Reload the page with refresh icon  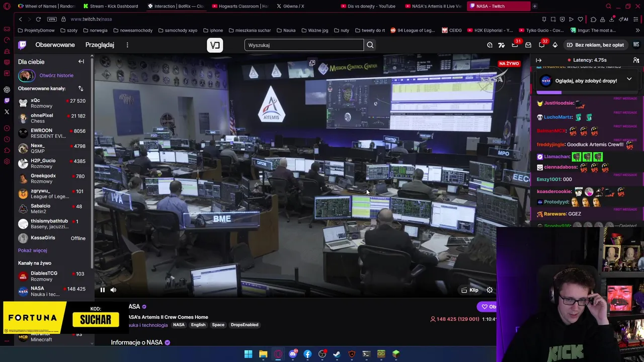tap(38, 19)
